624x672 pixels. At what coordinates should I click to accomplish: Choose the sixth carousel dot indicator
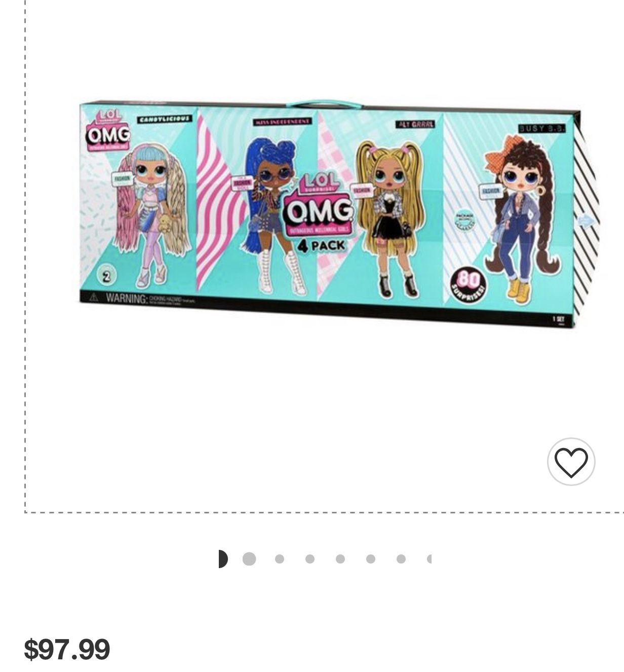371,559
